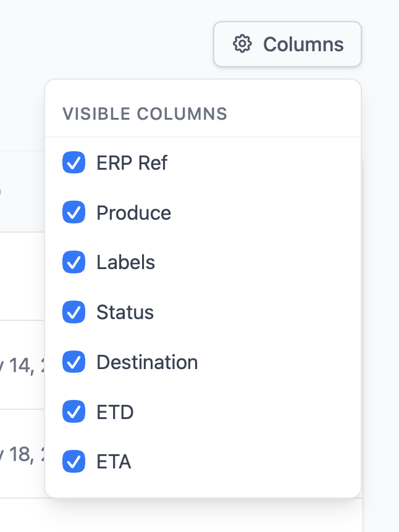Disable the Status column checkbox
Image resolution: width=399 pixels, height=532 pixels.
[73, 312]
